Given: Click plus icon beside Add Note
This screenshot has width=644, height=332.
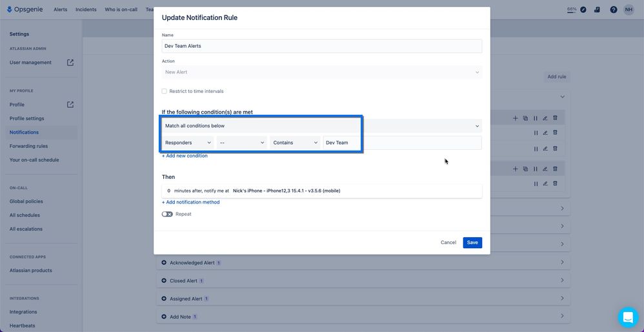Looking at the screenshot, I should tap(164, 316).
